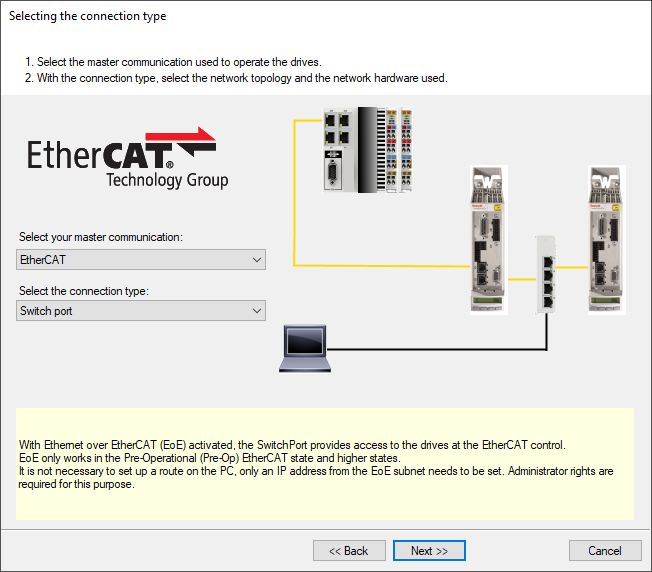This screenshot has height=572, width=652.
Task: Proceed with the Next >> button
Action: 429,551
